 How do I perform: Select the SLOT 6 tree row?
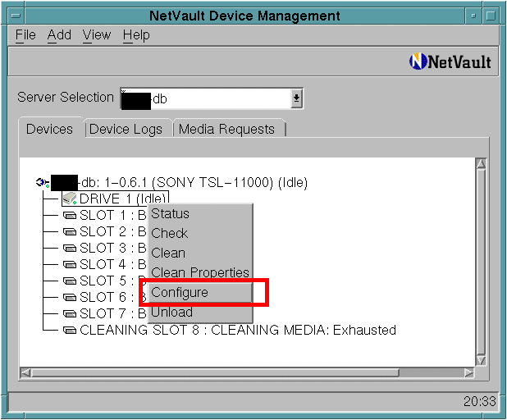pyautogui.click(x=105, y=298)
